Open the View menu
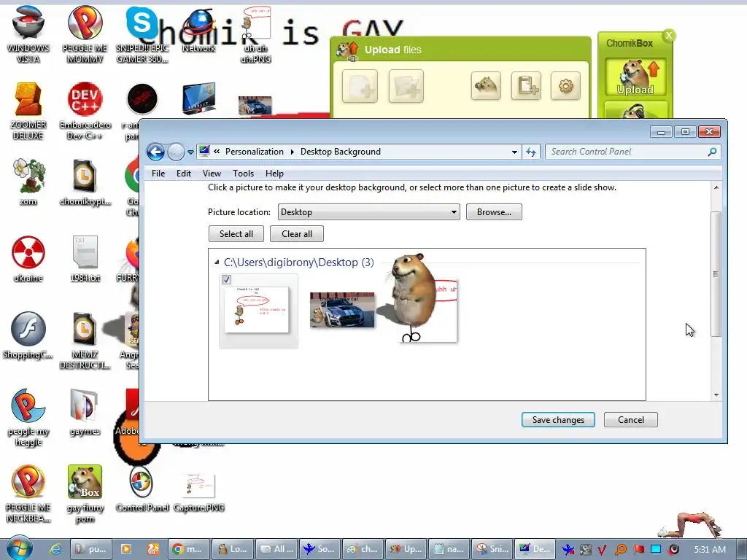Image resolution: width=747 pixels, height=560 pixels. (x=212, y=174)
